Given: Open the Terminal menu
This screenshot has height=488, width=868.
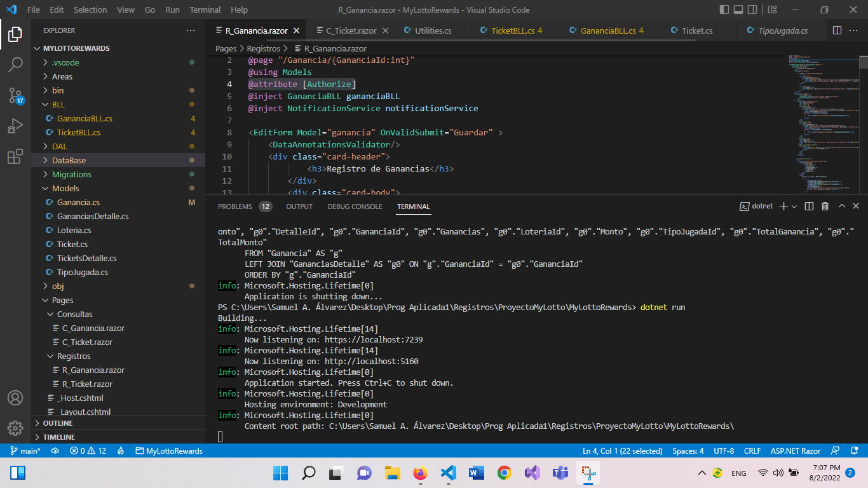Looking at the screenshot, I should tap(205, 10).
